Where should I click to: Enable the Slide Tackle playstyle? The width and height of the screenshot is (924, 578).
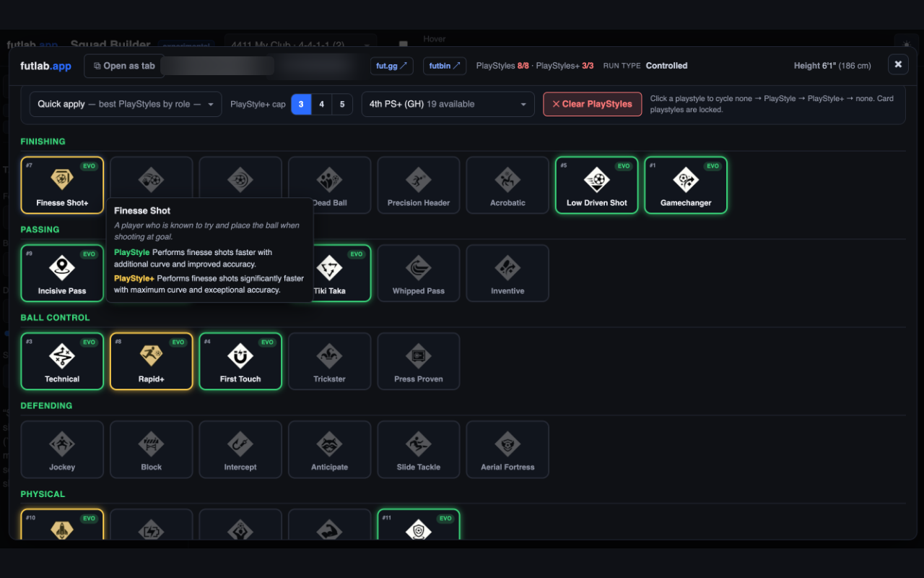coord(419,449)
